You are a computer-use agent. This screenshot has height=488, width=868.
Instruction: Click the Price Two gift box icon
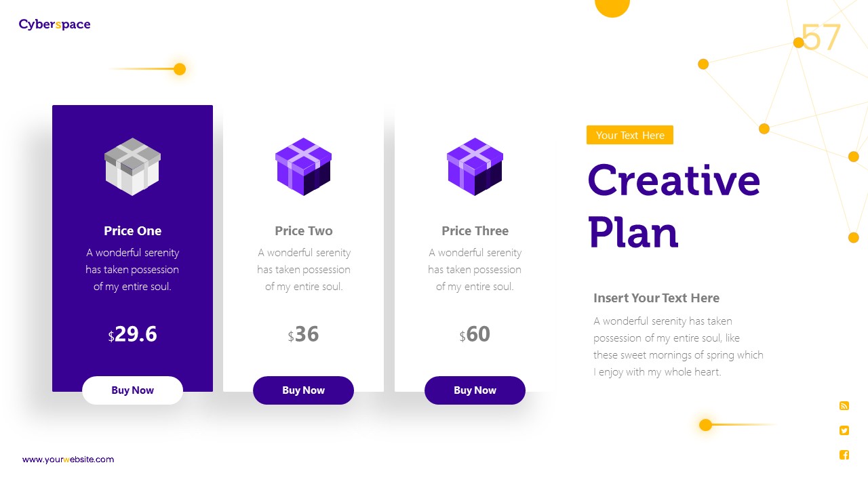(x=304, y=167)
